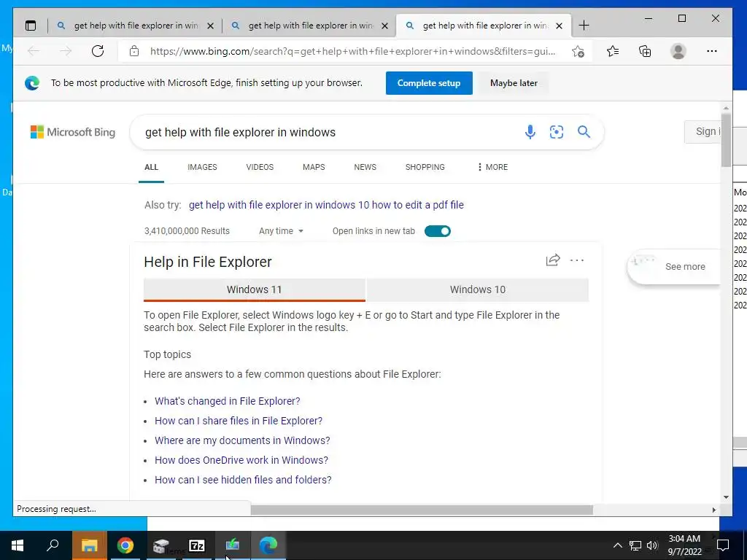The height and width of the screenshot is (560, 747).
Task: Share the Help in File Explorer card
Action: [x=553, y=260]
